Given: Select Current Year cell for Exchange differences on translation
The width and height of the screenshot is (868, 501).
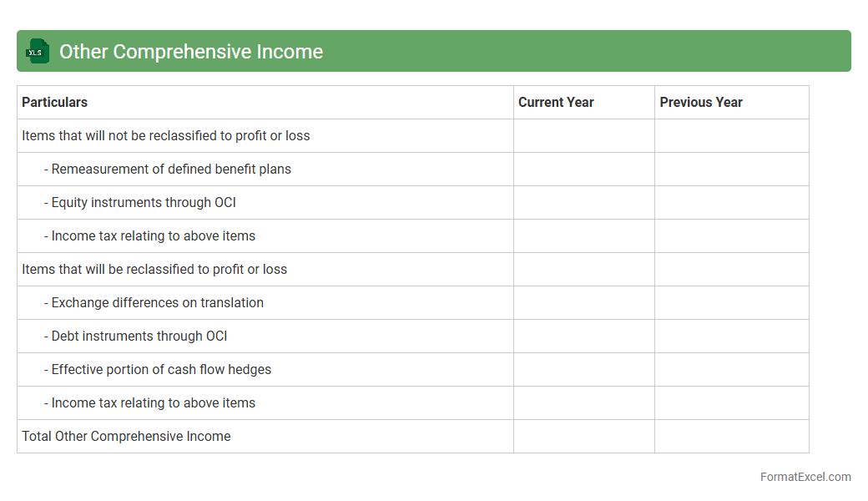Looking at the screenshot, I should pyautogui.click(x=583, y=302).
